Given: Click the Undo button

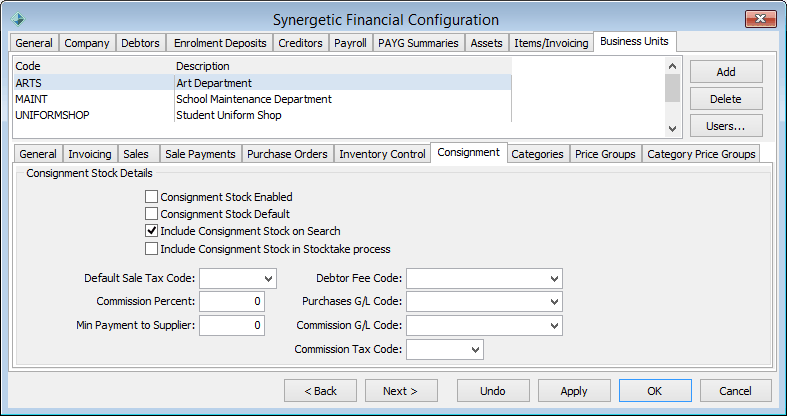Looking at the screenshot, I should click(493, 391).
